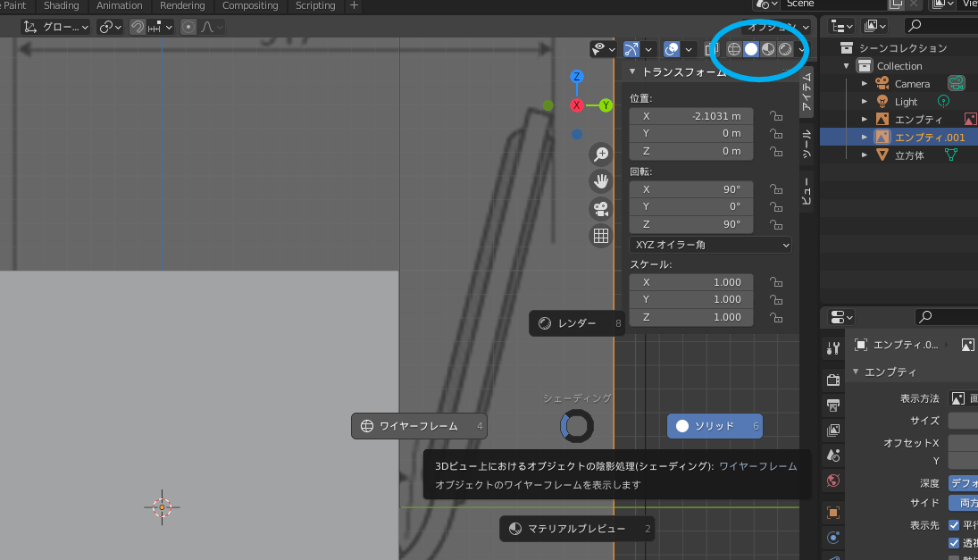Switch to Scripting workspace tab

pyautogui.click(x=315, y=5)
